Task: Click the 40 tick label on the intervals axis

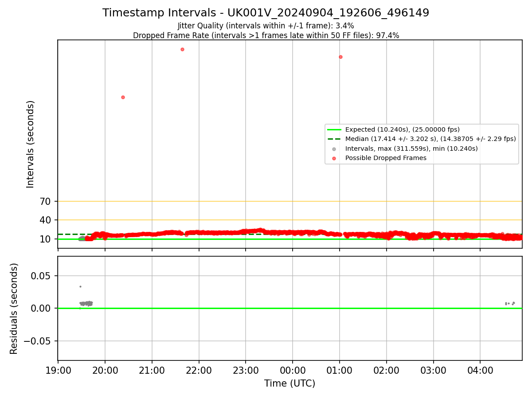Action: click(x=45, y=220)
